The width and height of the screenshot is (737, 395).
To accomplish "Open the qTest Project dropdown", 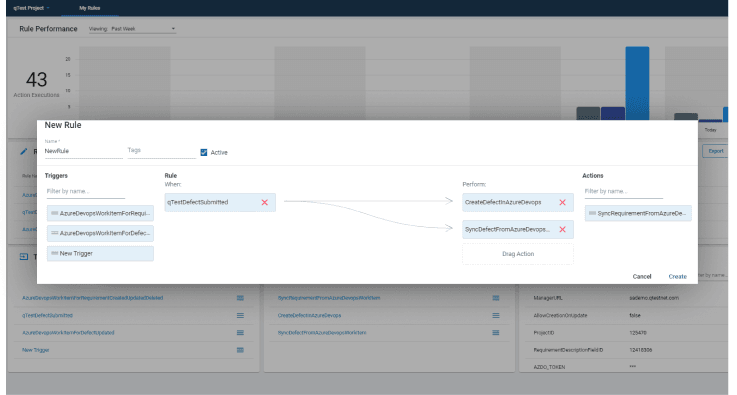I will click(x=31, y=8).
